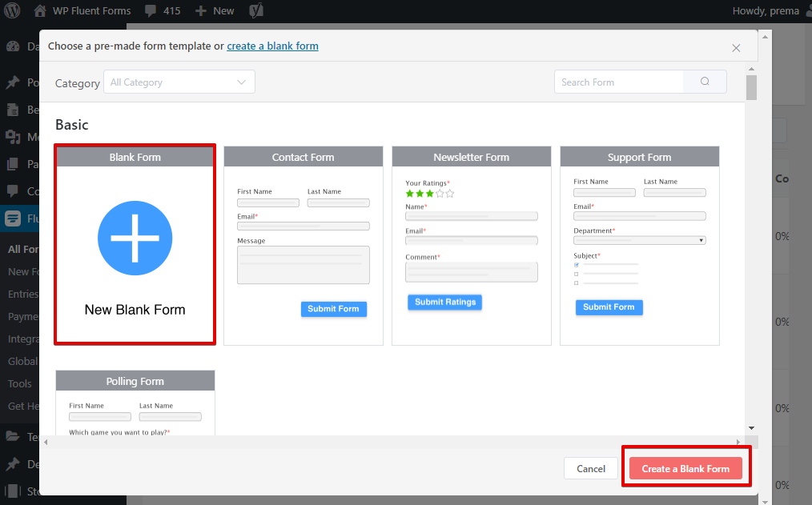Click the horizontal scroll left arrow
Image resolution: width=812 pixels, height=505 pixels.
[x=46, y=442]
